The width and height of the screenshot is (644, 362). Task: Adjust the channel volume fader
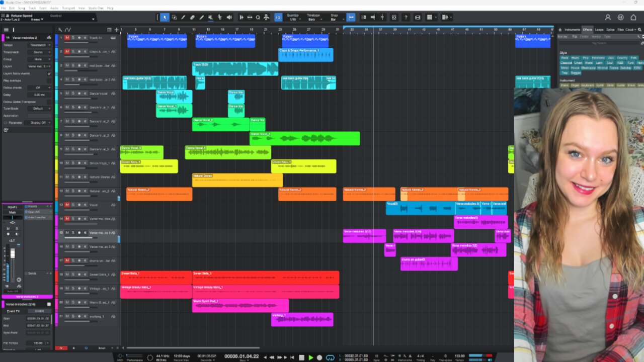pyautogui.click(x=13, y=253)
